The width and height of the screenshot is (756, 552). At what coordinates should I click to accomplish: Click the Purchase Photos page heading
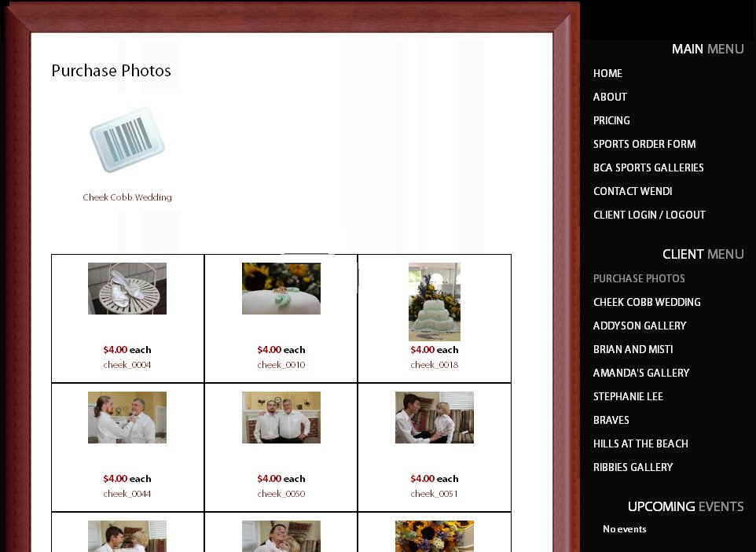click(112, 71)
